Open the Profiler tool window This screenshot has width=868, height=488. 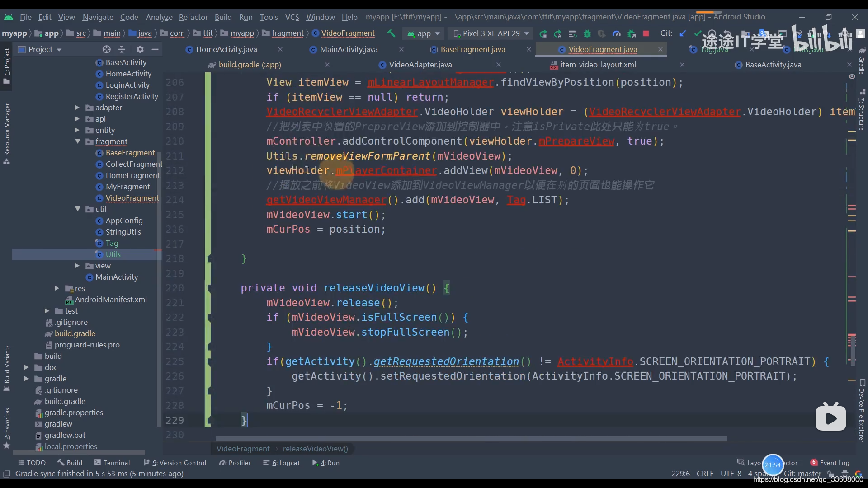pos(235,463)
